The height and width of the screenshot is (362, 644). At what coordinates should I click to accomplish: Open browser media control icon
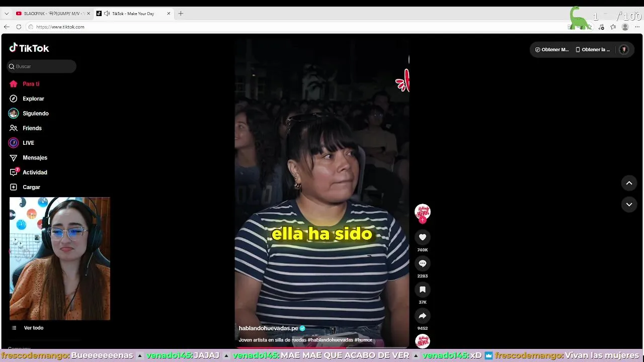602,27
